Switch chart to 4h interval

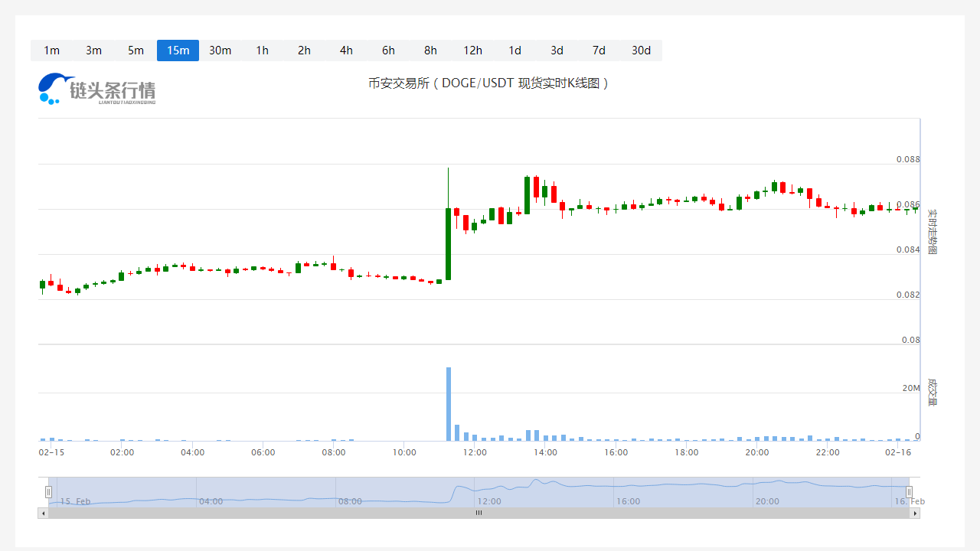coord(346,51)
